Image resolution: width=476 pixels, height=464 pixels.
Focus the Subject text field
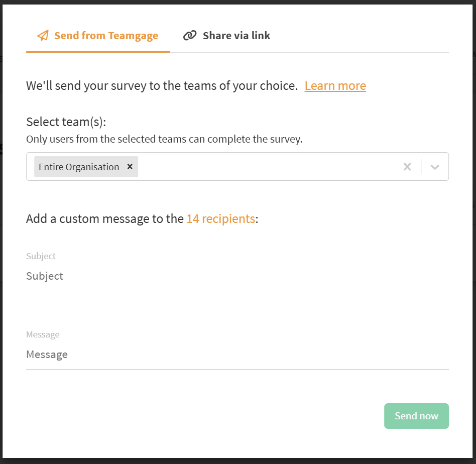[237, 276]
